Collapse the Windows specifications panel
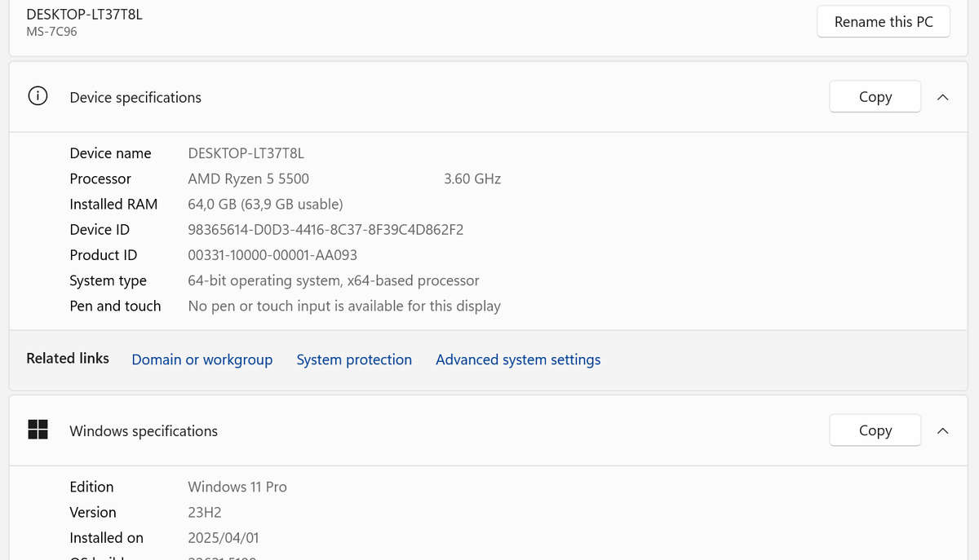 (942, 430)
